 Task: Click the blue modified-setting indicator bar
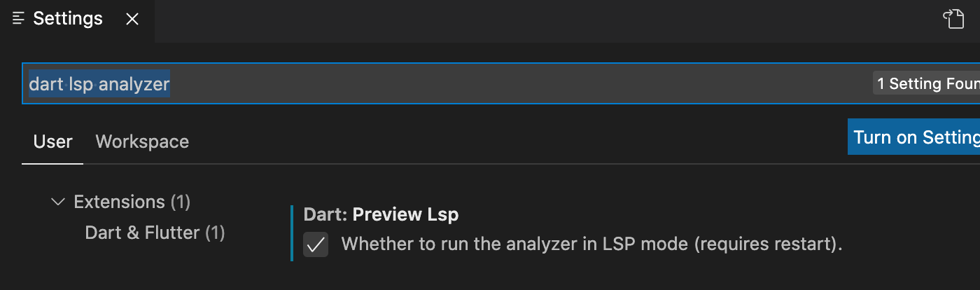pyautogui.click(x=291, y=233)
